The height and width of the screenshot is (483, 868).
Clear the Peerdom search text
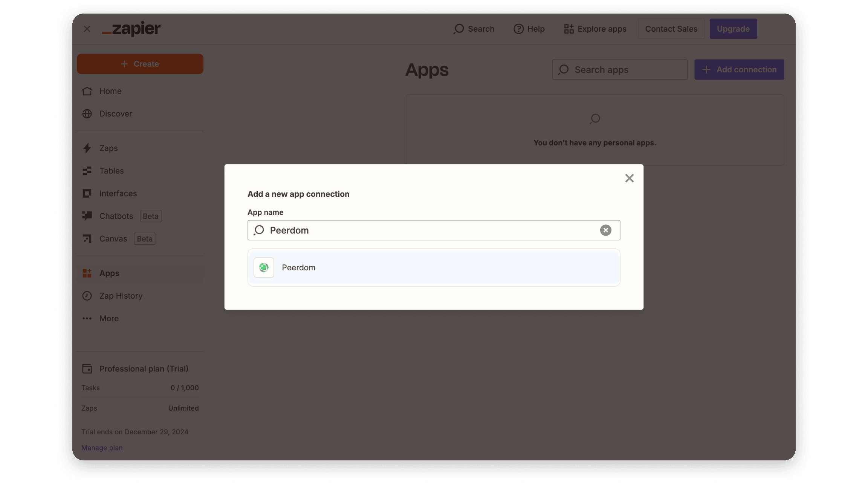click(x=605, y=230)
